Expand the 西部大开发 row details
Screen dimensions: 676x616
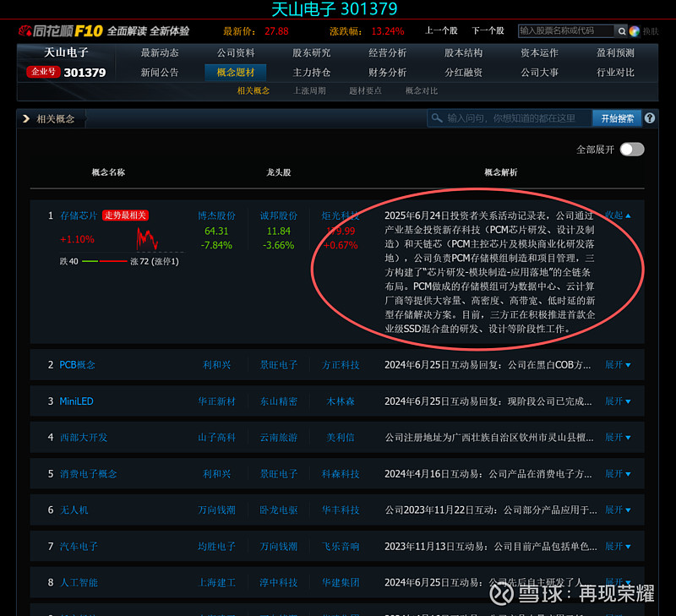tap(618, 437)
